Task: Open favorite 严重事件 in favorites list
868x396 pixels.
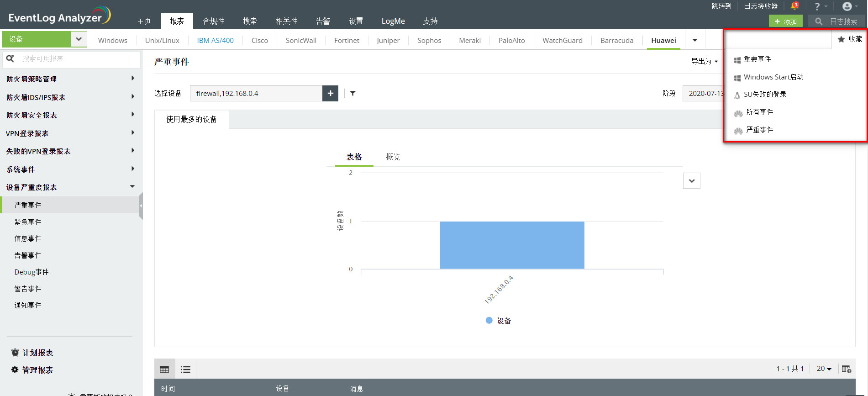Action: pos(759,130)
